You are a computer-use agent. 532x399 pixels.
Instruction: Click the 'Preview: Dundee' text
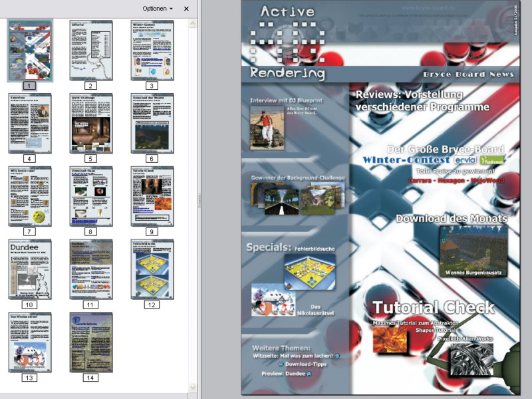pos(283,374)
